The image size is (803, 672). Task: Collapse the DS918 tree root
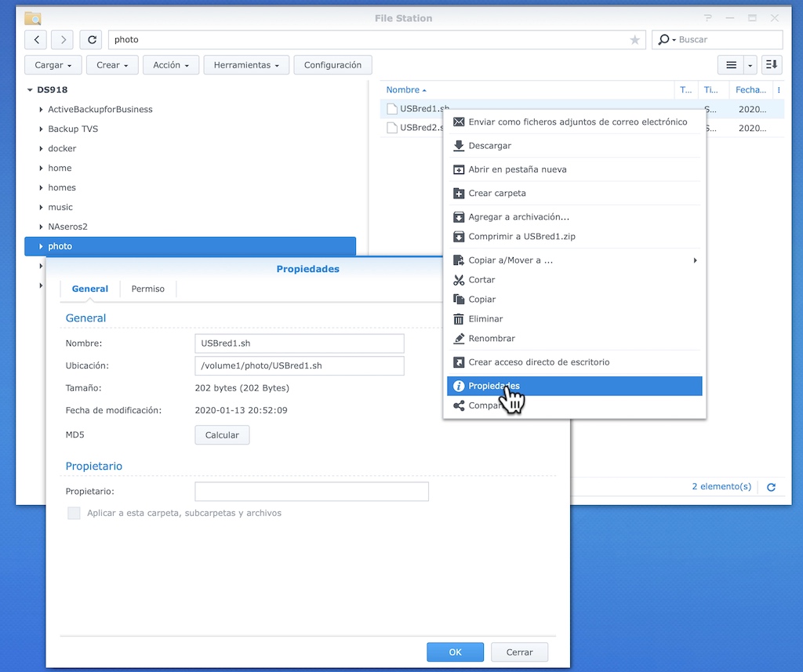pyautogui.click(x=30, y=89)
